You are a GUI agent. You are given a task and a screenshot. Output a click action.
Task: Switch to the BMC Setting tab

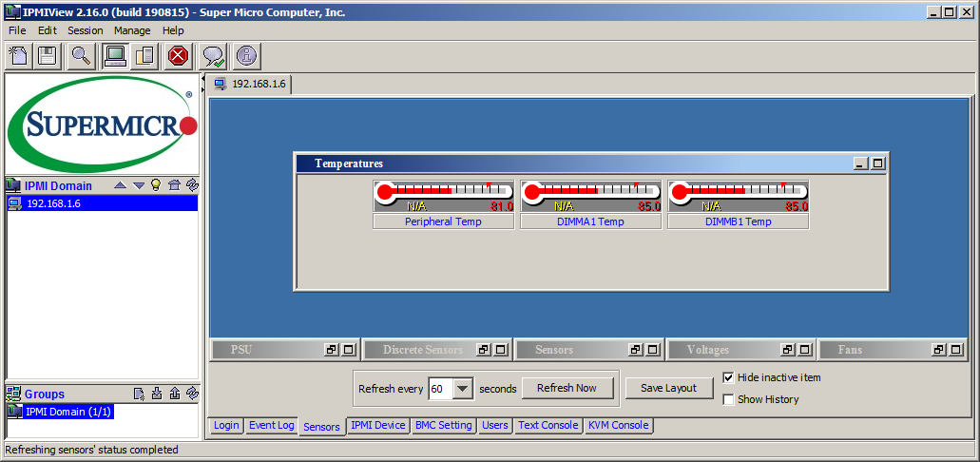pos(444,425)
